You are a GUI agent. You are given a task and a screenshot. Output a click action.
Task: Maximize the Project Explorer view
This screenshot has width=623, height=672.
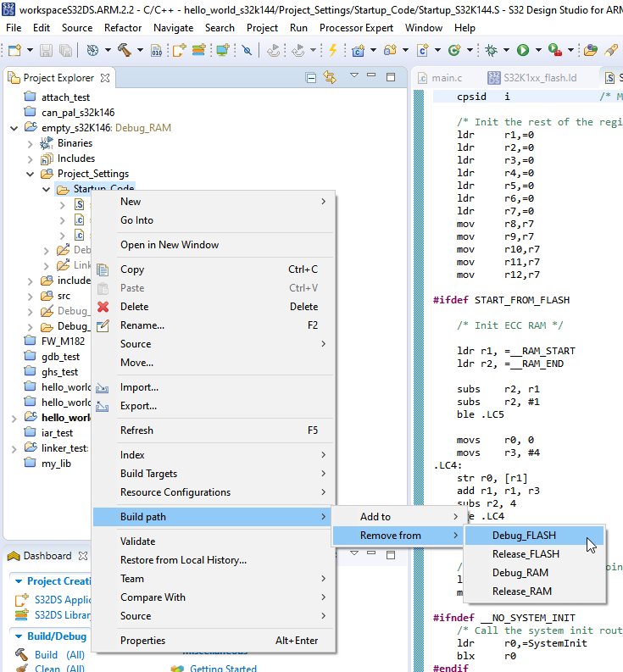[x=391, y=78]
